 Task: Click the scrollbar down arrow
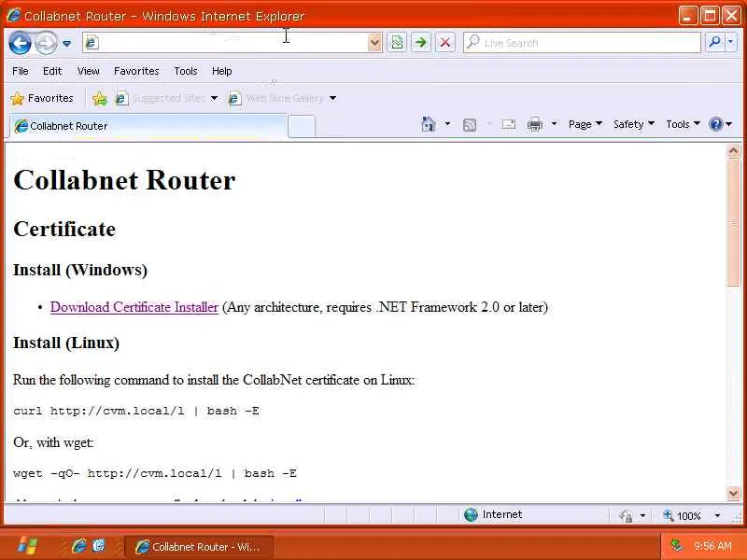[x=733, y=494]
